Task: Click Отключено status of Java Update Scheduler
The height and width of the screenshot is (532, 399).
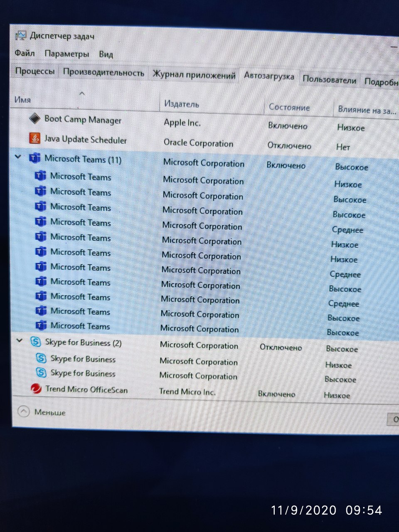Action: (x=289, y=146)
